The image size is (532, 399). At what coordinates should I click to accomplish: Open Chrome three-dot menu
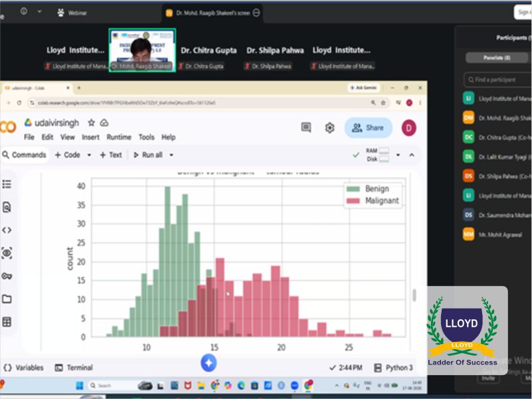click(x=420, y=102)
